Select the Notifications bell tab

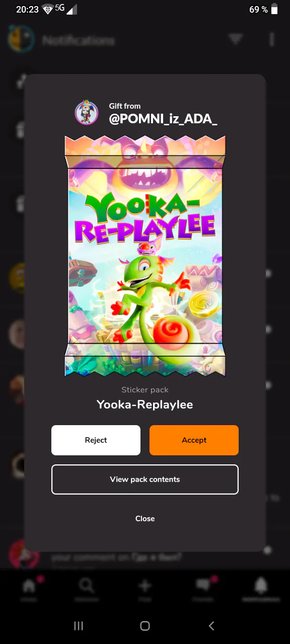coord(261,587)
